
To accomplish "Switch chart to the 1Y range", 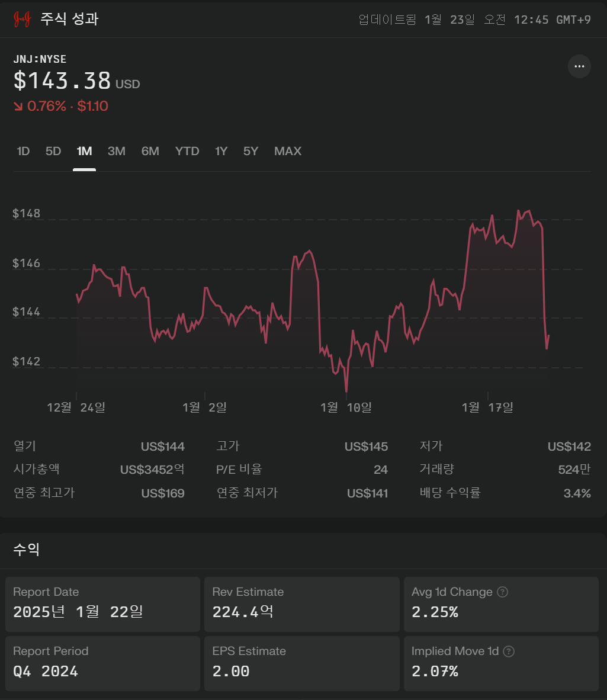I will 221,152.
